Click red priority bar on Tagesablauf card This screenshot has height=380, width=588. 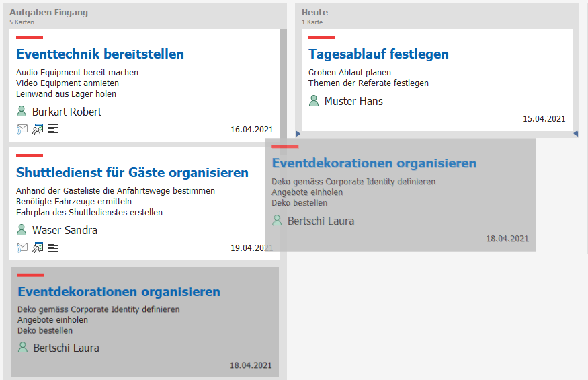coord(321,38)
